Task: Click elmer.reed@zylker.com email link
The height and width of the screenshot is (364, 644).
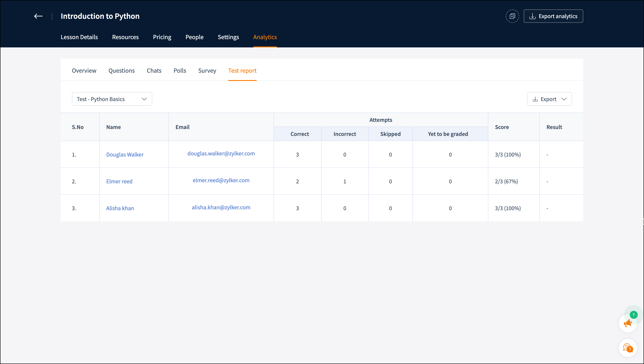Action: pos(221,180)
